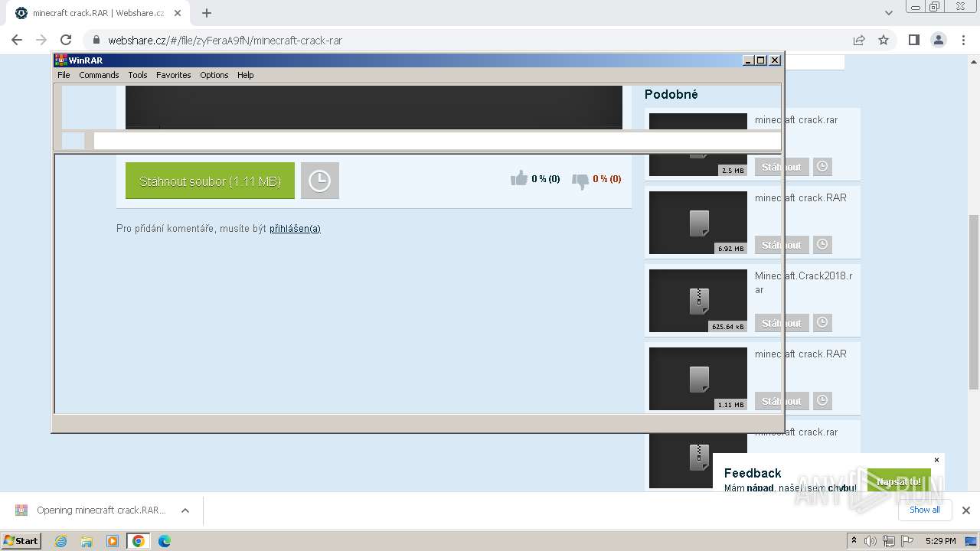The width and height of the screenshot is (980, 551).
Task: Open the Favorites menu in WinRAR
Action: pyautogui.click(x=174, y=75)
